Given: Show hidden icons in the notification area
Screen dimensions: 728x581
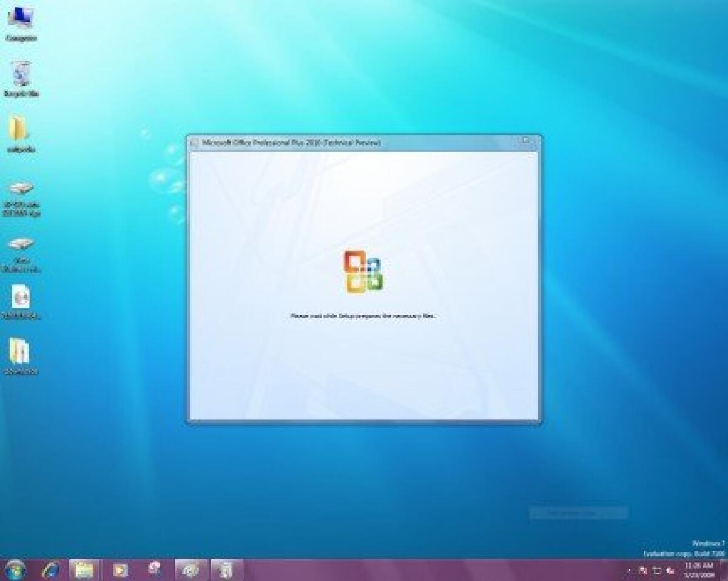Looking at the screenshot, I should (629, 570).
